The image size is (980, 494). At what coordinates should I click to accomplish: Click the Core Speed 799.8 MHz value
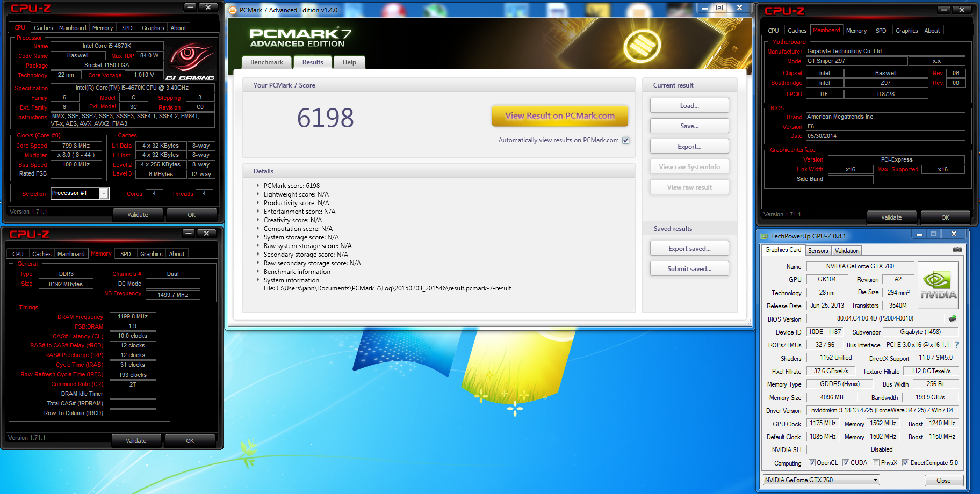pyautogui.click(x=76, y=146)
